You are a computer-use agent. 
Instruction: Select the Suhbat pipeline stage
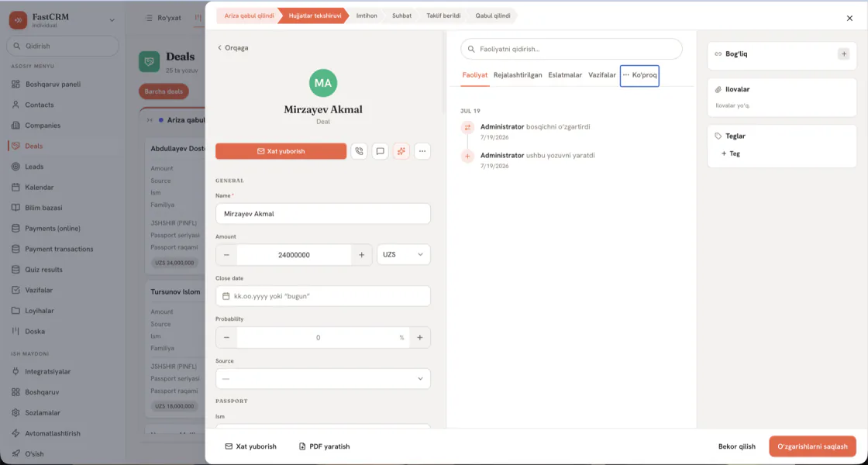pos(402,16)
